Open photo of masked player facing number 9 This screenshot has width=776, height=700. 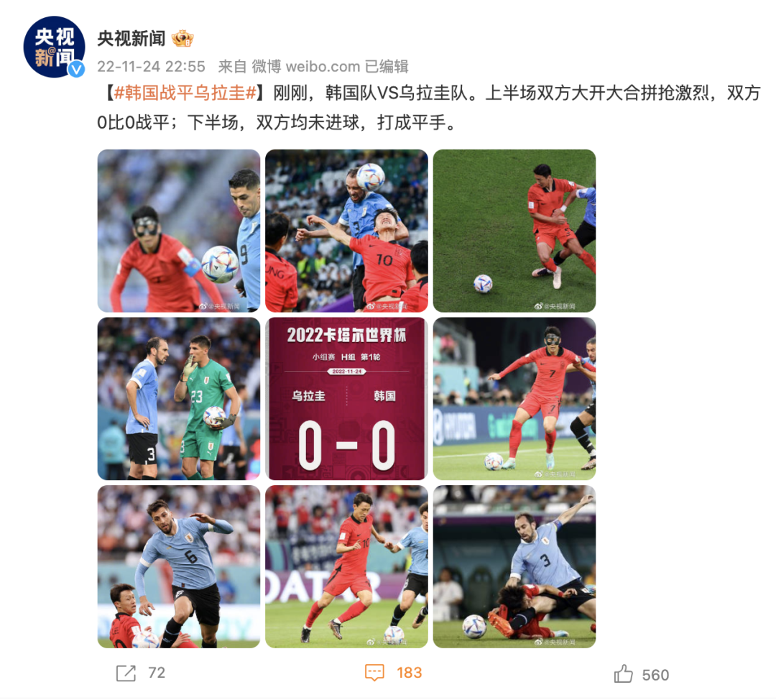pos(179,231)
